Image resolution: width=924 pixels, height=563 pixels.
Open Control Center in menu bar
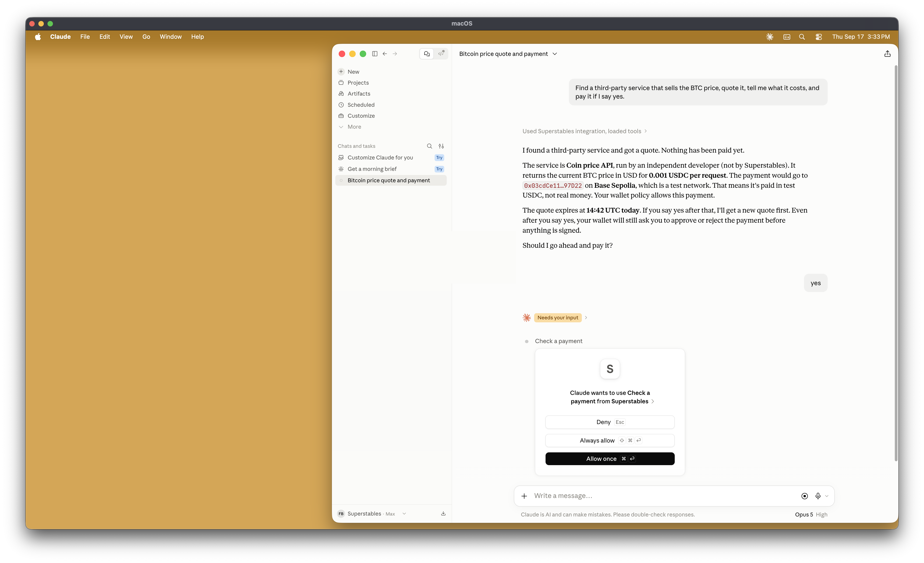coord(819,36)
